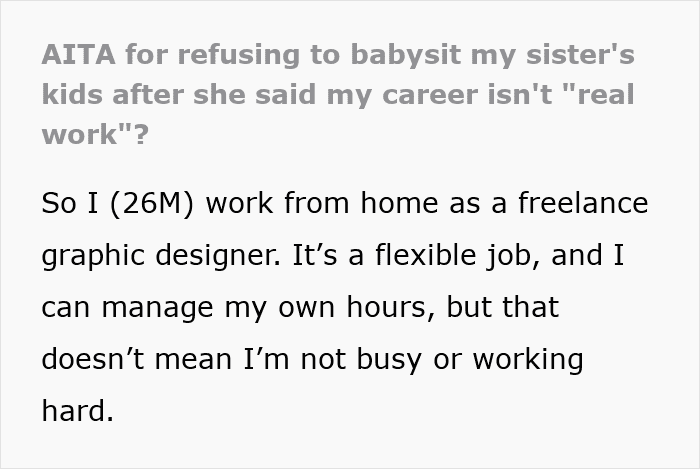Click the opening word "So" of the post
Viewport: 700px width, 469px height.
pyautogui.click(x=58, y=203)
